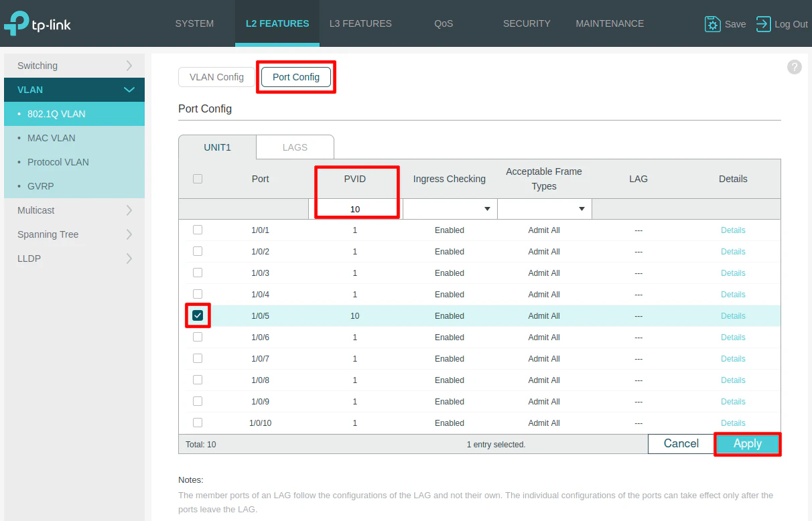
Task: Click the Port column header
Action: pos(261,179)
